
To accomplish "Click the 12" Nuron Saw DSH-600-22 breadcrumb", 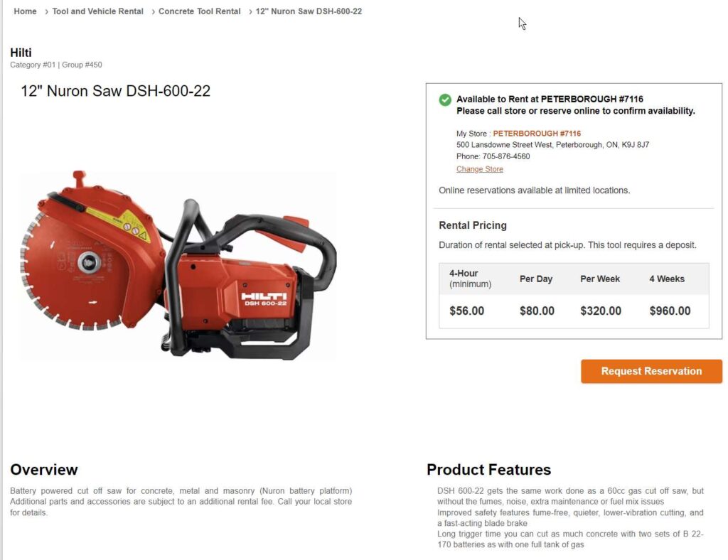I will point(309,11).
